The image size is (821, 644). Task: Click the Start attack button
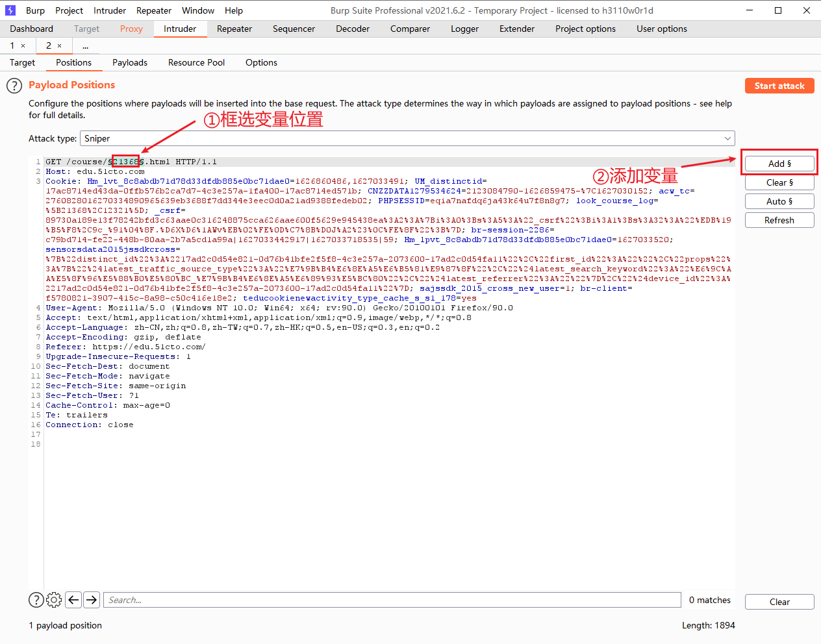point(779,85)
